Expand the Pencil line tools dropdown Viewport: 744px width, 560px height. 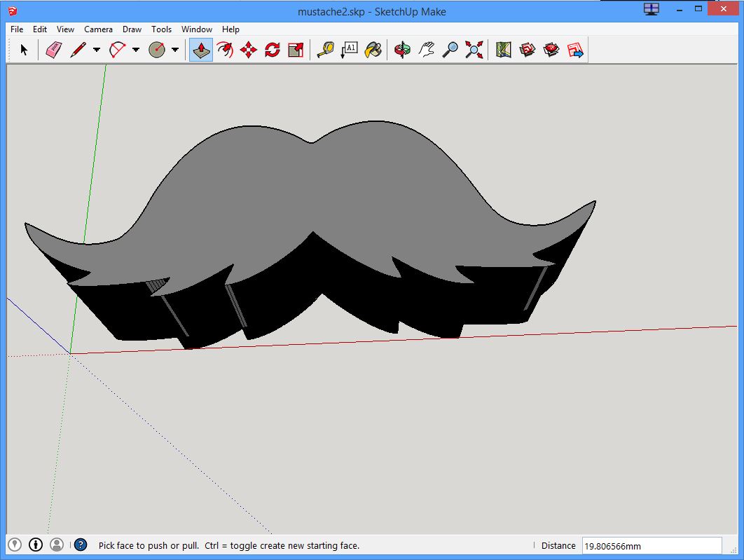pyautogui.click(x=96, y=50)
